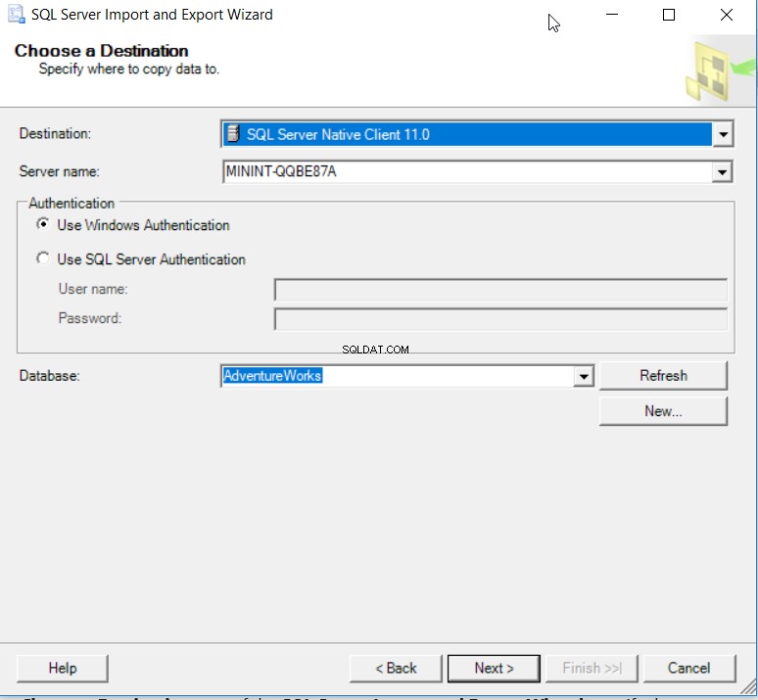Click the SQL Server Import and Export Wizard title
The height and width of the screenshot is (700, 758).
coord(152,15)
